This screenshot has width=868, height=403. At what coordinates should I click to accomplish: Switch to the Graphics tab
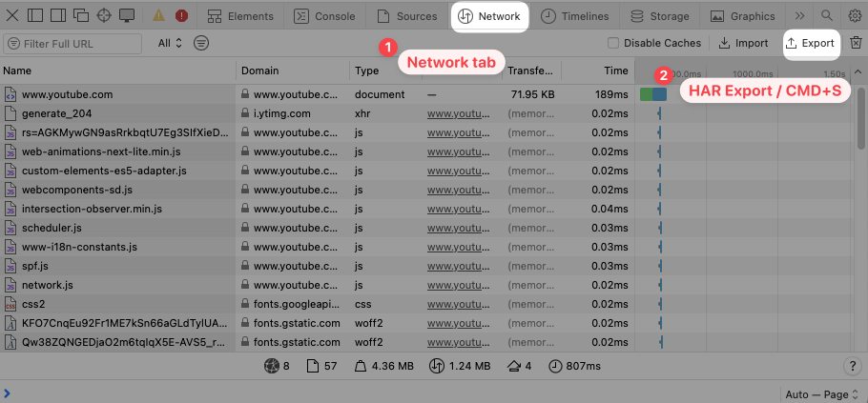point(742,16)
